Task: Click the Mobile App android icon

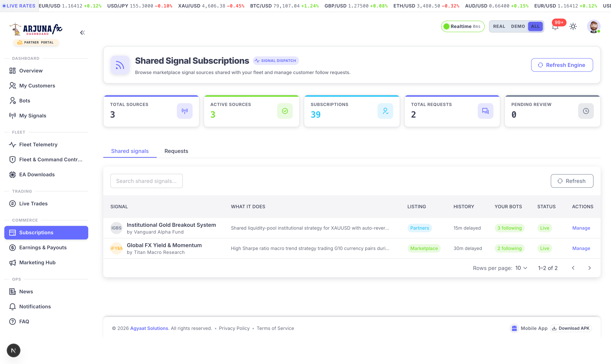Action: (x=514, y=328)
